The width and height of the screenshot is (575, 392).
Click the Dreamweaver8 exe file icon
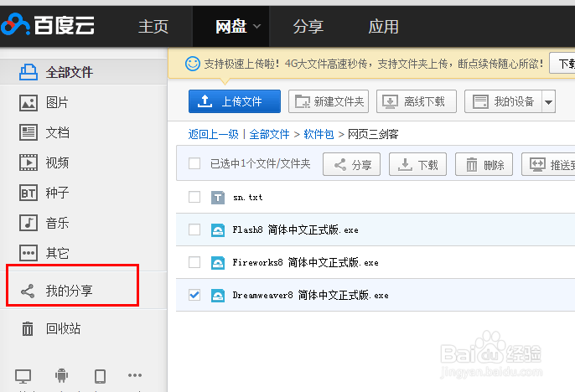coord(218,296)
